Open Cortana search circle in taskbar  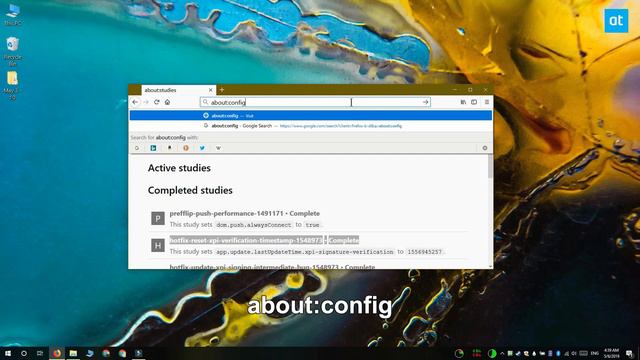[x=24, y=353]
